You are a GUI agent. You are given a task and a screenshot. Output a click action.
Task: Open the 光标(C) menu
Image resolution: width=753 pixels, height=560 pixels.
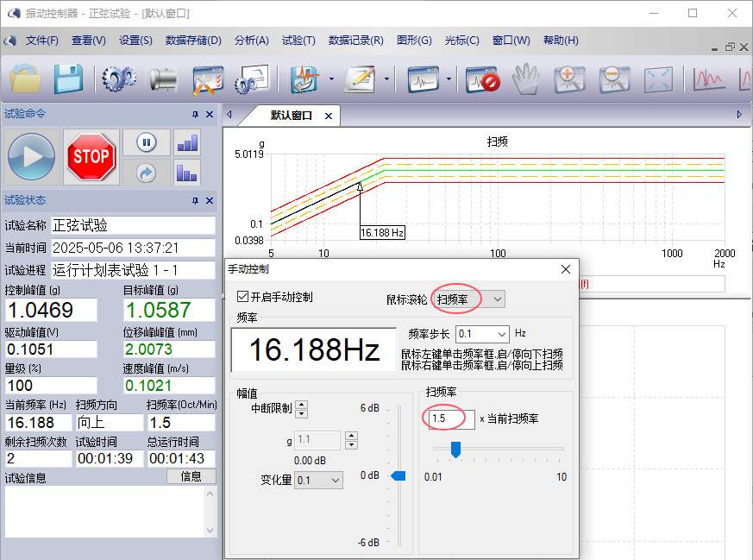pos(461,41)
